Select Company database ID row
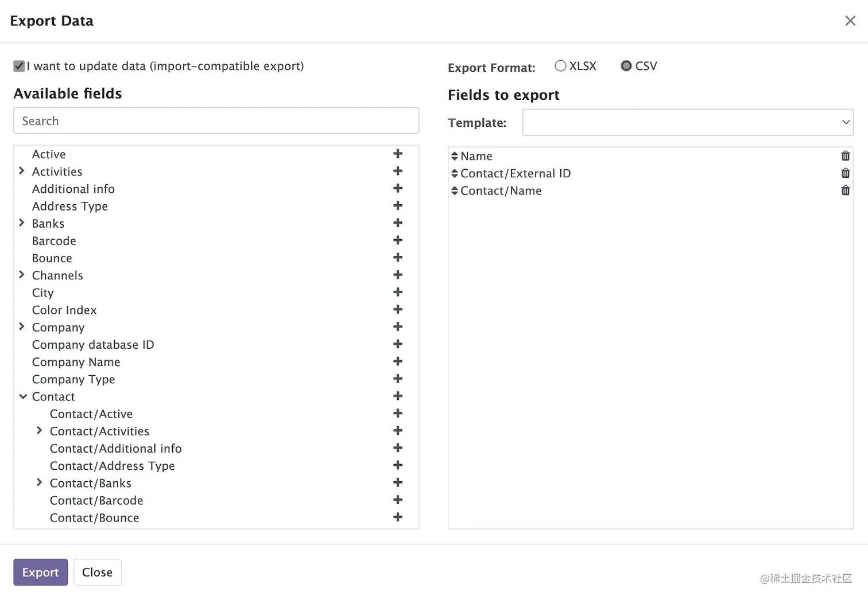 93,345
